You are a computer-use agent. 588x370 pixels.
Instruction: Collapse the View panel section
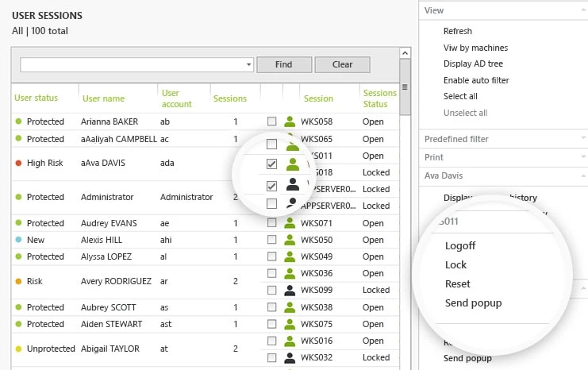583,10
